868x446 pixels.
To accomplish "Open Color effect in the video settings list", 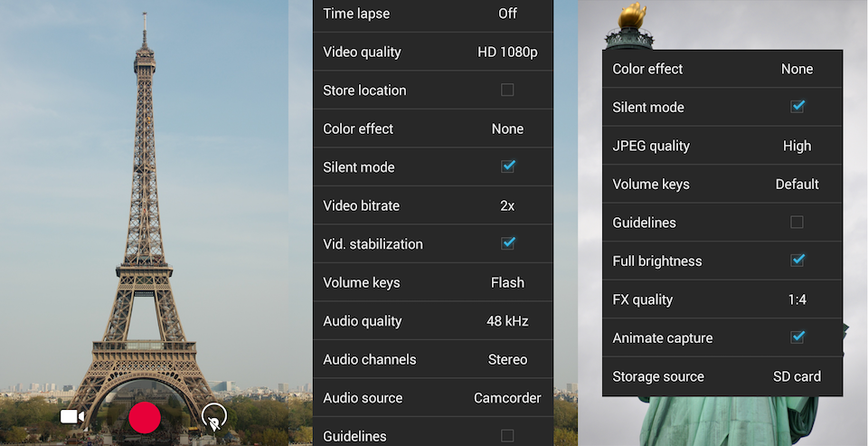I will 433,128.
